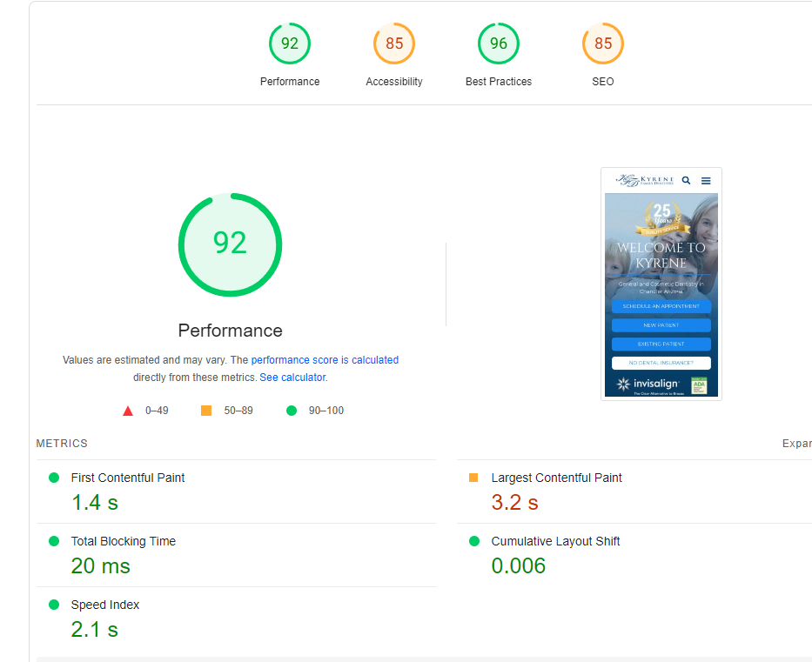Click the 2.1 s metric value

coord(95,630)
